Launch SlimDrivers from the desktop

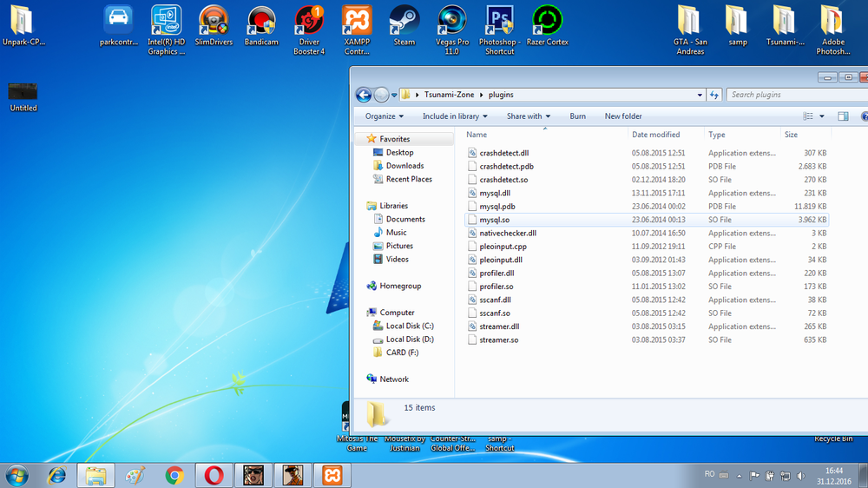214,25
